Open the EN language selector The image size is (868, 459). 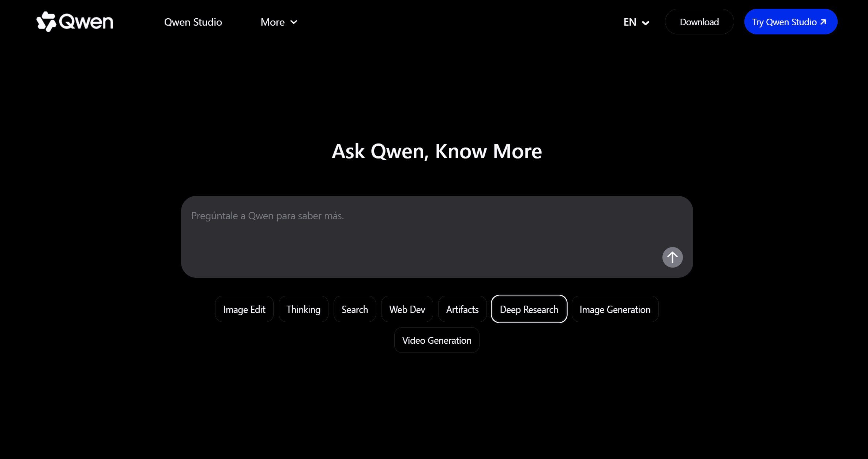tap(636, 22)
